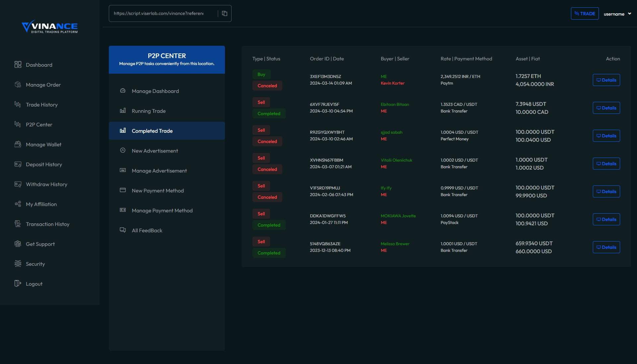Click the Vinance logo
This screenshot has width=637, height=364.
coord(50,27)
